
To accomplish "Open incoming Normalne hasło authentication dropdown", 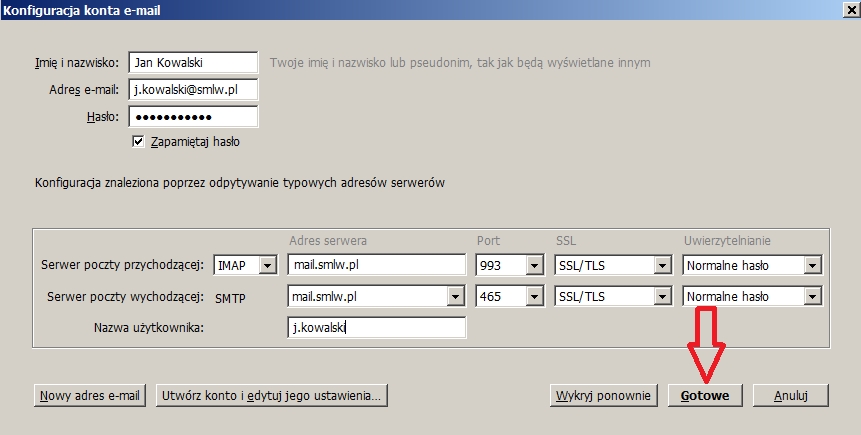I will (x=812, y=266).
